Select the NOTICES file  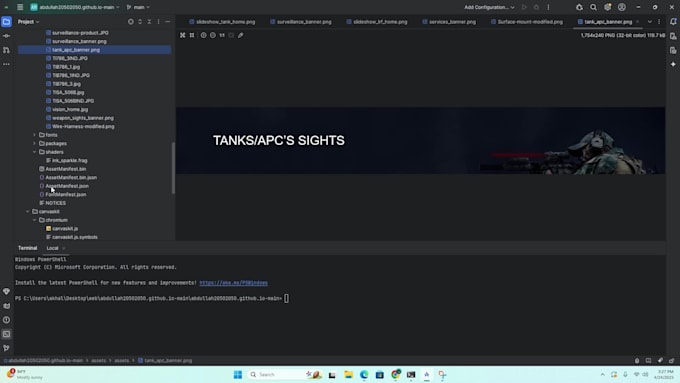[x=56, y=203]
